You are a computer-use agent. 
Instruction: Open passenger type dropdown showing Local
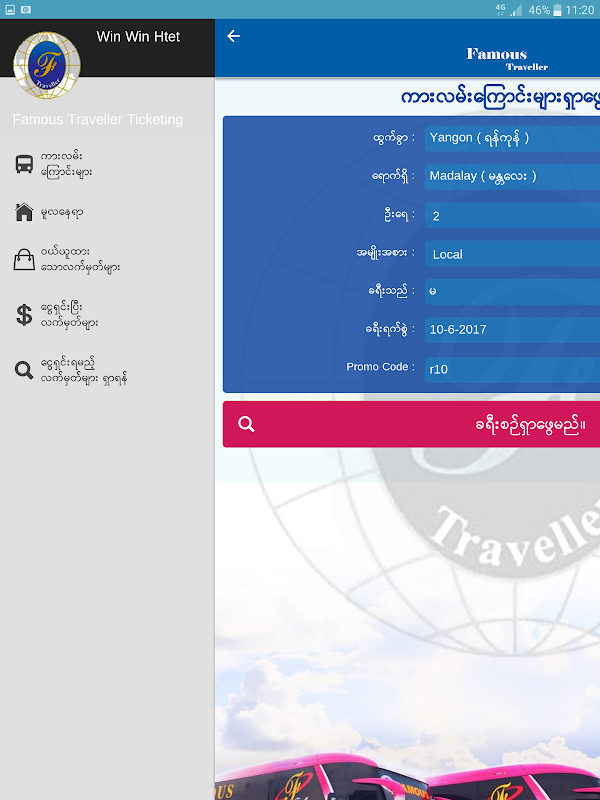[x=512, y=254]
